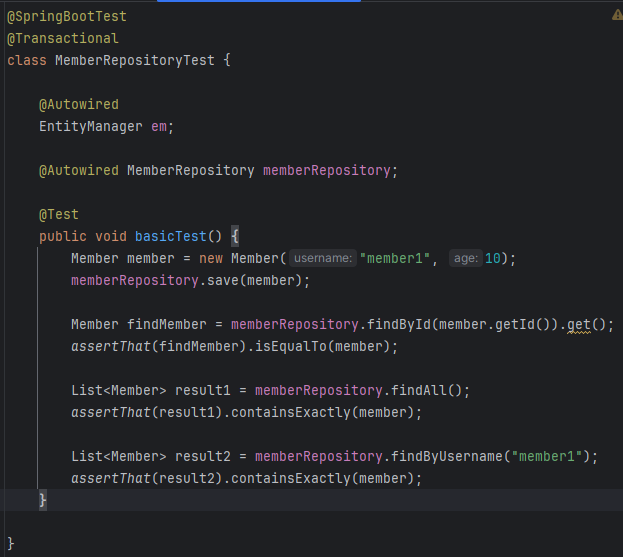Click "member1" string in findByUsername call
This screenshot has height=557, width=623.
click(x=547, y=456)
